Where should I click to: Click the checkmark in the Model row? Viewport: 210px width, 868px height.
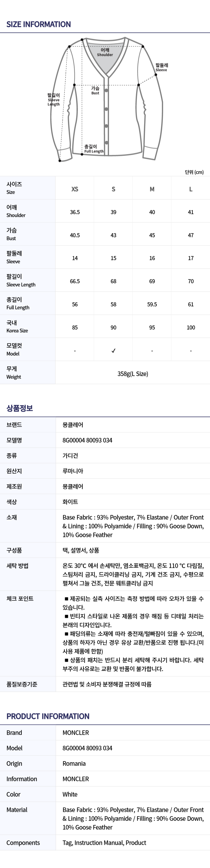[114, 350]
